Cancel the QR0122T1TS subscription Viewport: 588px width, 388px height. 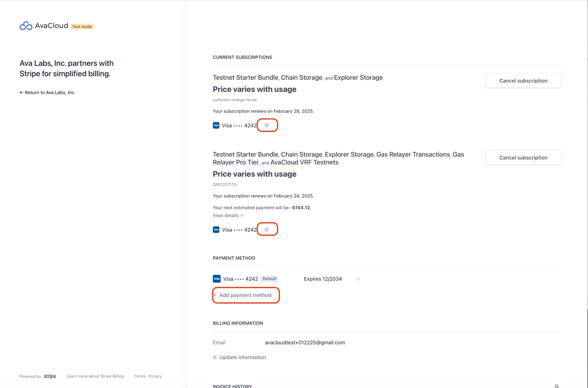(523, 158)
